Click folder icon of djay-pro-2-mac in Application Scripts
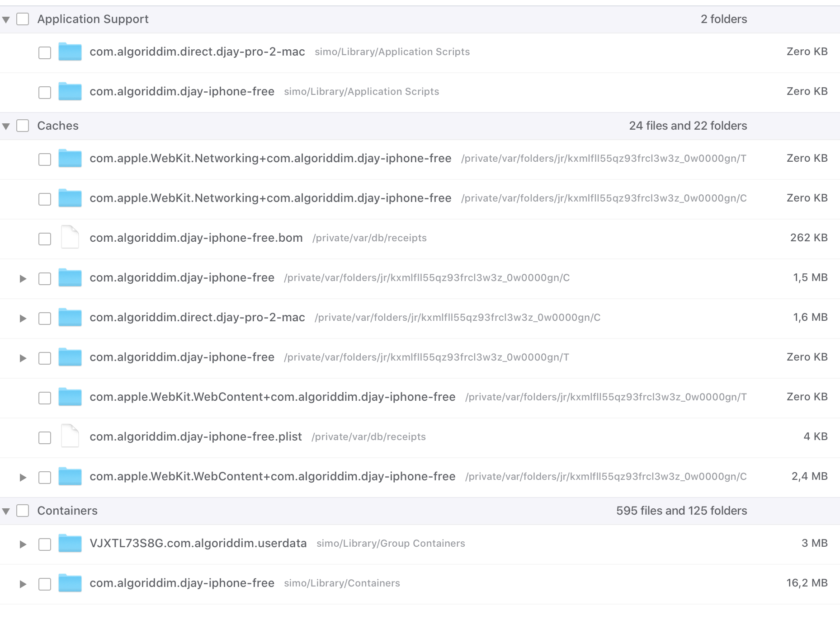 [70, 52]
